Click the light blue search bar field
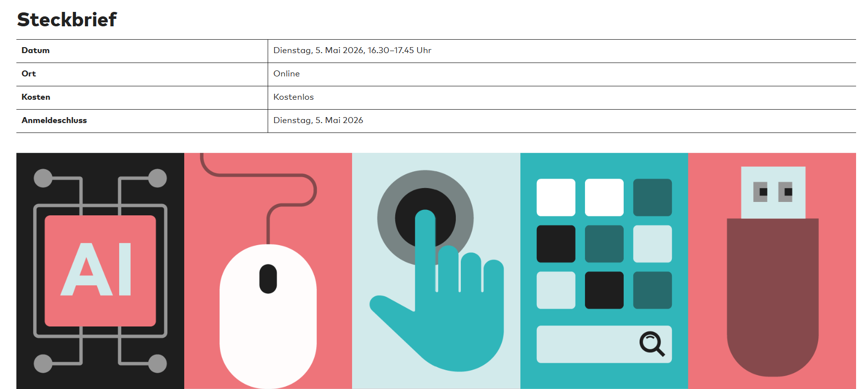 586,344
